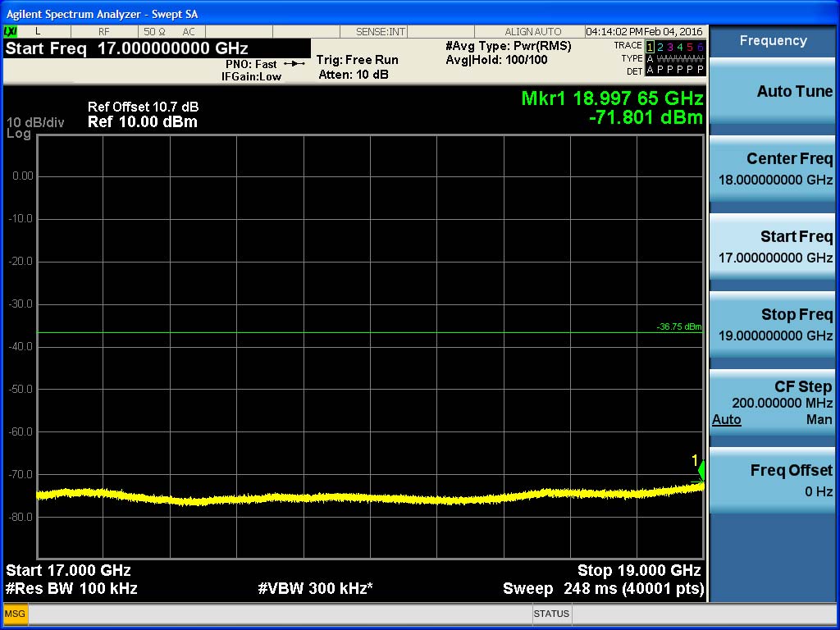Screen dimensions: 840x630
Task: Click the #VBW 300 kHz* text
Action: 315,589
